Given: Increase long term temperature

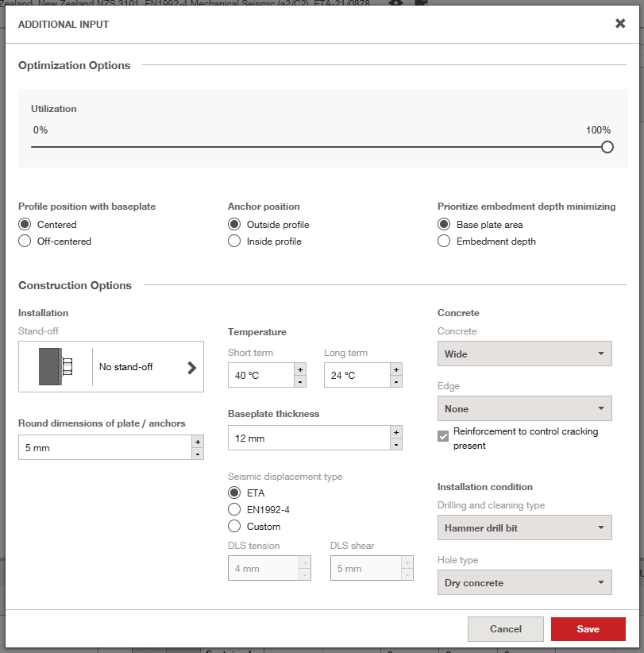Looking at the screenshot, I should tap(396, 369).
